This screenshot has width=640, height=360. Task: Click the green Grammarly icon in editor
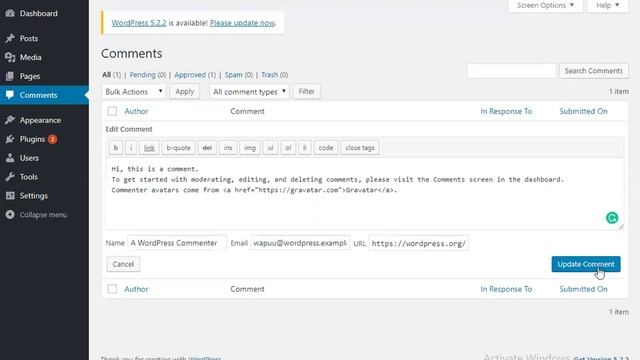[611, 218]
